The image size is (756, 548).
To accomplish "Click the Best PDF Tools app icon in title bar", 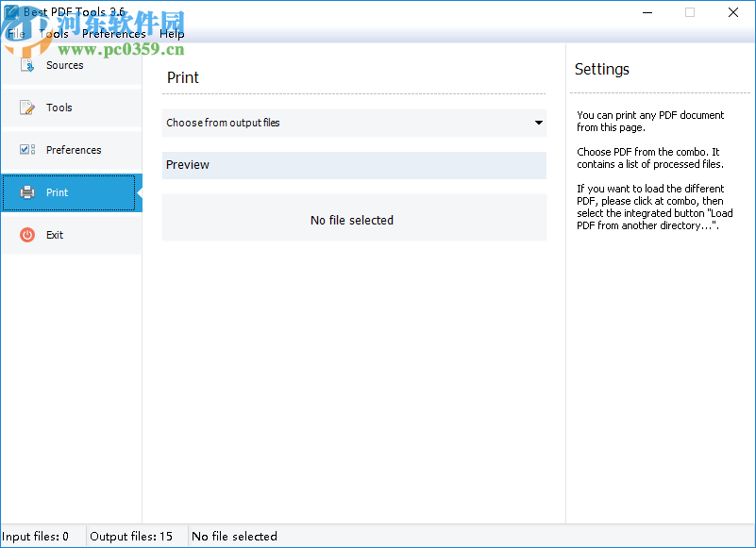I will click(10, 11).
